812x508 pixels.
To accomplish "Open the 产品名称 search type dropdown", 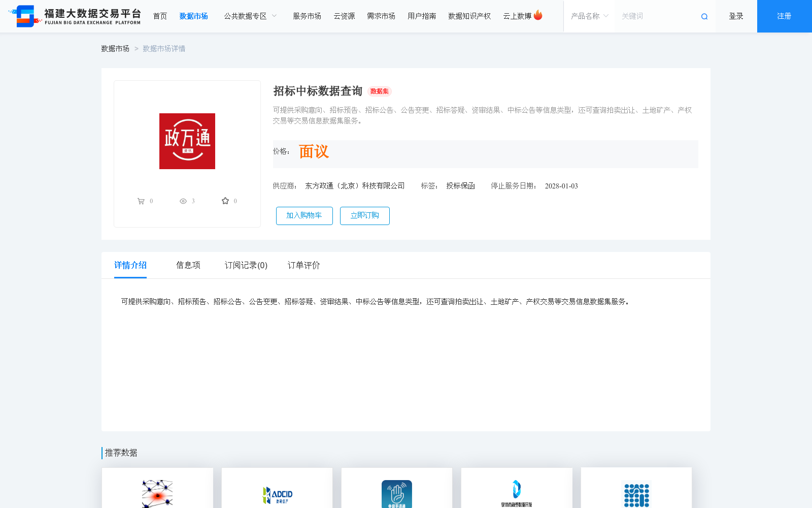I will point(589,16).
